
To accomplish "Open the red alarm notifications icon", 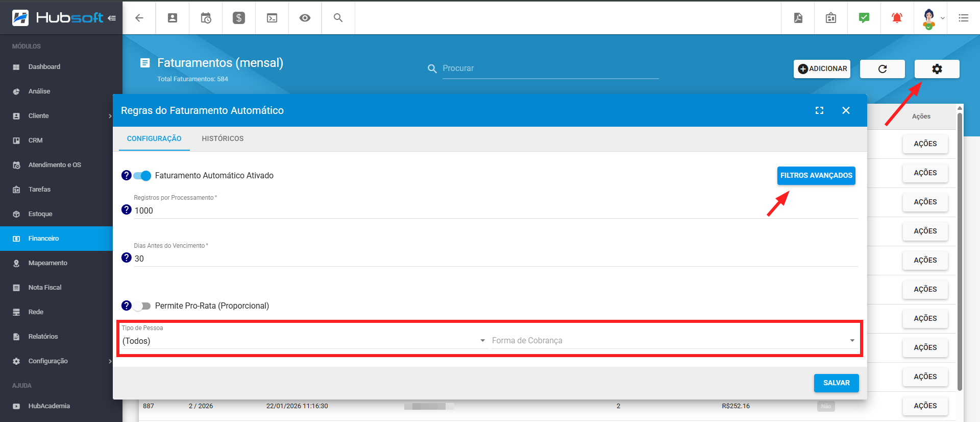I will click(897, 18).
